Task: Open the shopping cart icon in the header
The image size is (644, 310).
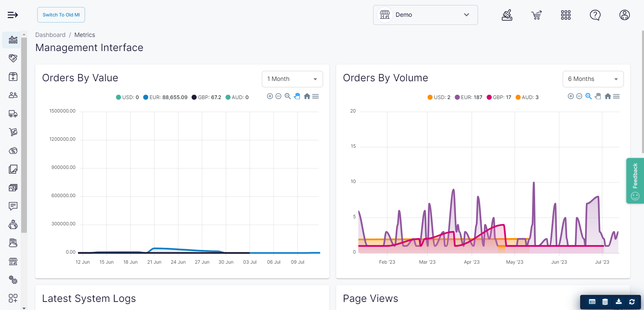Action: point(536,15)
